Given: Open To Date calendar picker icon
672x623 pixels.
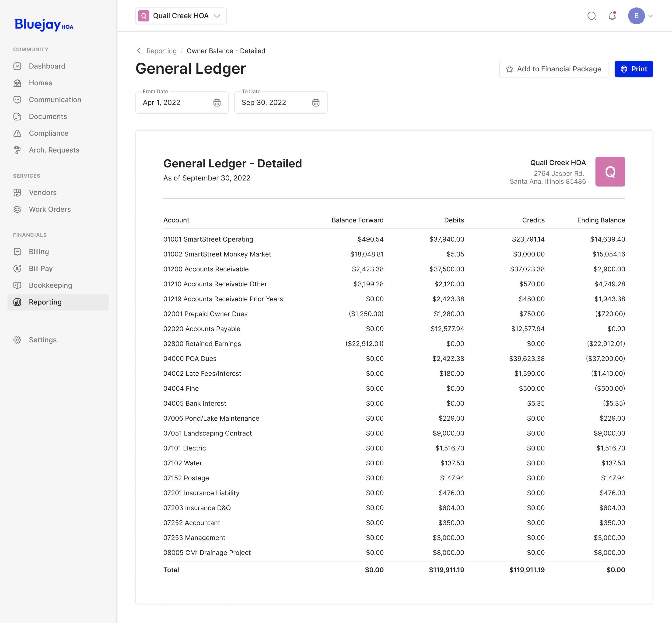Looking at the screenshot, I should coord(316,103).
